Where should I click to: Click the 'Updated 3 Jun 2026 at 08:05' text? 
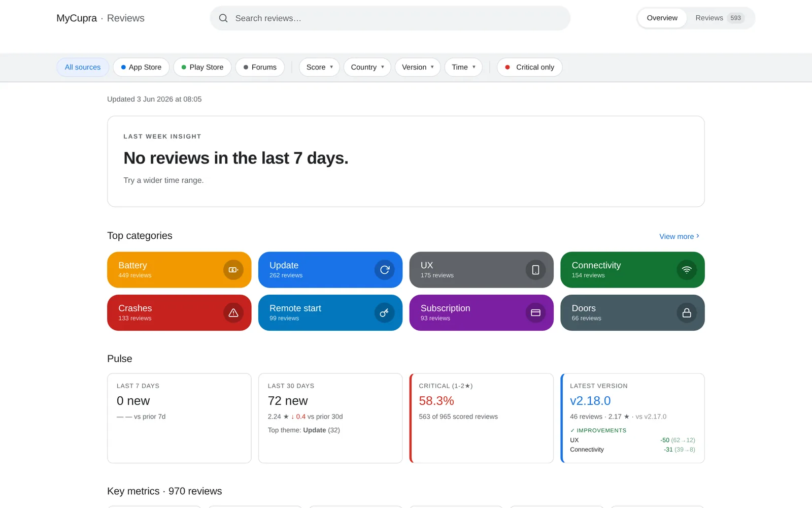coord(154,99)
